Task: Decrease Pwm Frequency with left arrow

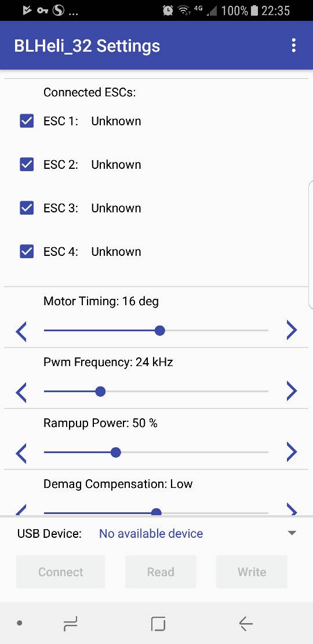Action: coord(21,392)
